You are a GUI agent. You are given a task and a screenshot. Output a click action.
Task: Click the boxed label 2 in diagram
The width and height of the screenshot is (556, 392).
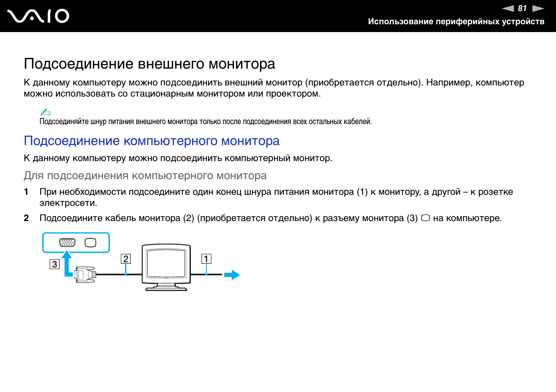coord(126,259)
